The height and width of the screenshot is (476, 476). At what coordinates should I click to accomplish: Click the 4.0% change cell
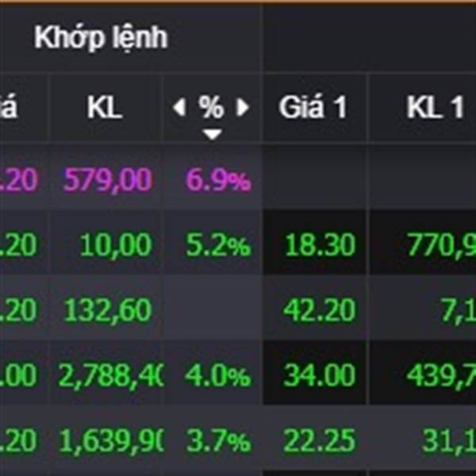tap(218, 375)
